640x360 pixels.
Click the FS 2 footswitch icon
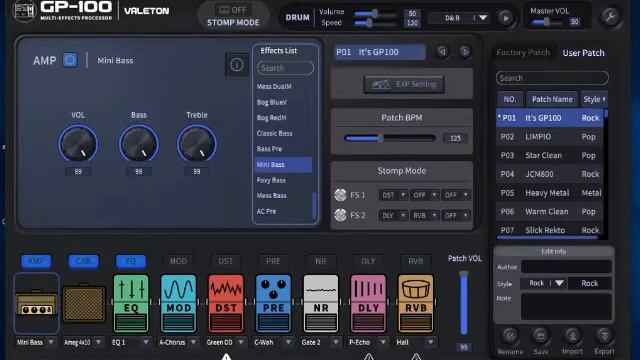click(340, 215)
